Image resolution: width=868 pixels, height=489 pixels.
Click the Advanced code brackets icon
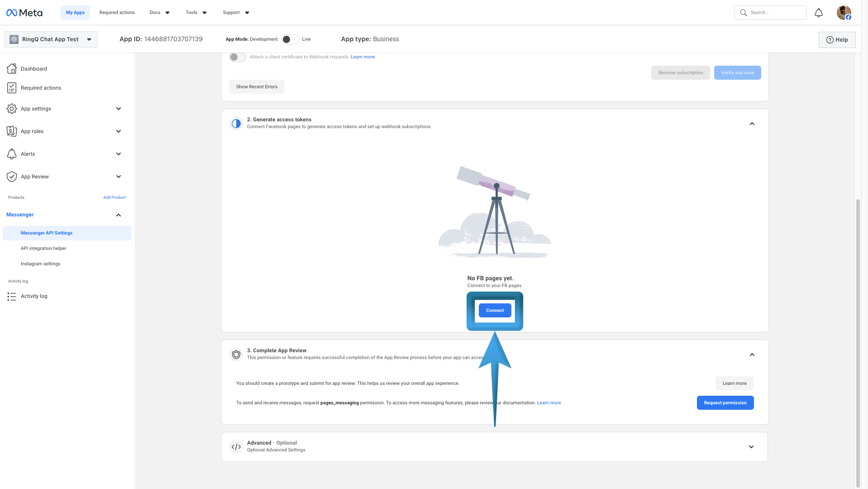point(236,447)
